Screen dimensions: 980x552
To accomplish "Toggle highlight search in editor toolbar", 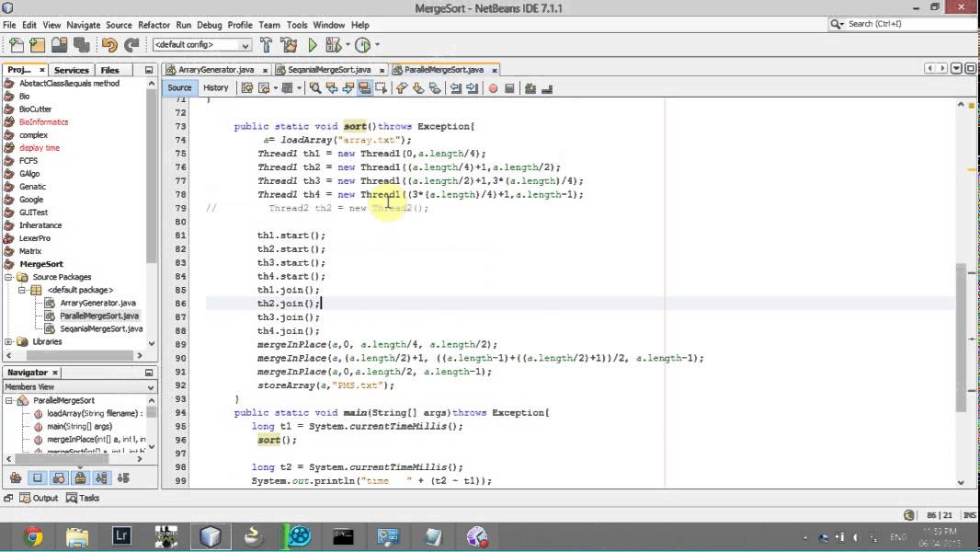I will pyautogui.click(x=364, y=88).
